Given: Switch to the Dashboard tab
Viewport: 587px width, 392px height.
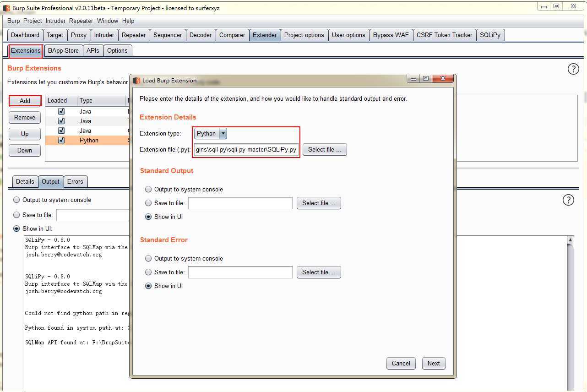Looking at the screenshot, I should pyautogui.click(x=25, y=35).
